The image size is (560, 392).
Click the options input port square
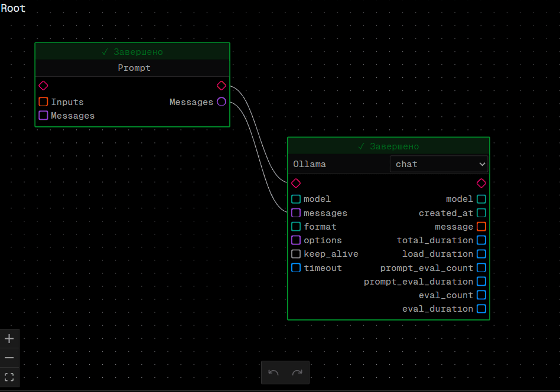click(296, 240)
